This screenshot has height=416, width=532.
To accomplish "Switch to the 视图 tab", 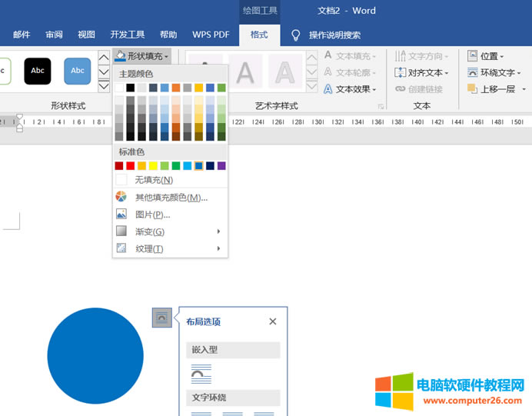I will [x=86, y=35].
